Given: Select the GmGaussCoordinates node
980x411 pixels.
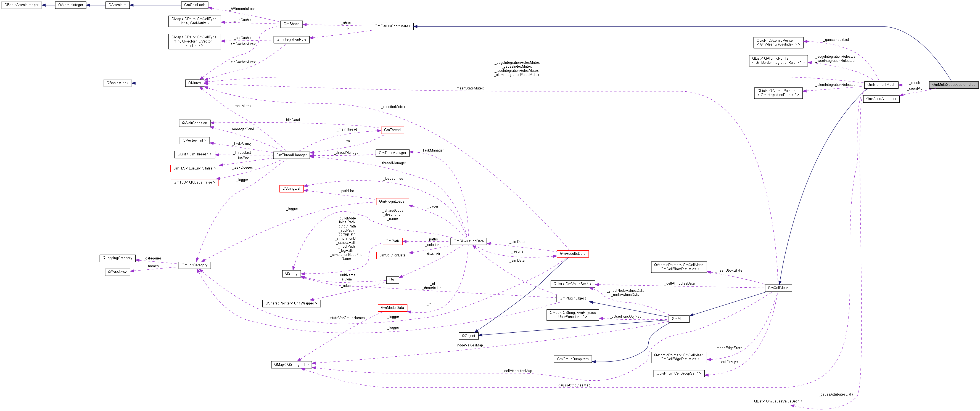Looking at the screenshot, I should click(x=392, y=26).
